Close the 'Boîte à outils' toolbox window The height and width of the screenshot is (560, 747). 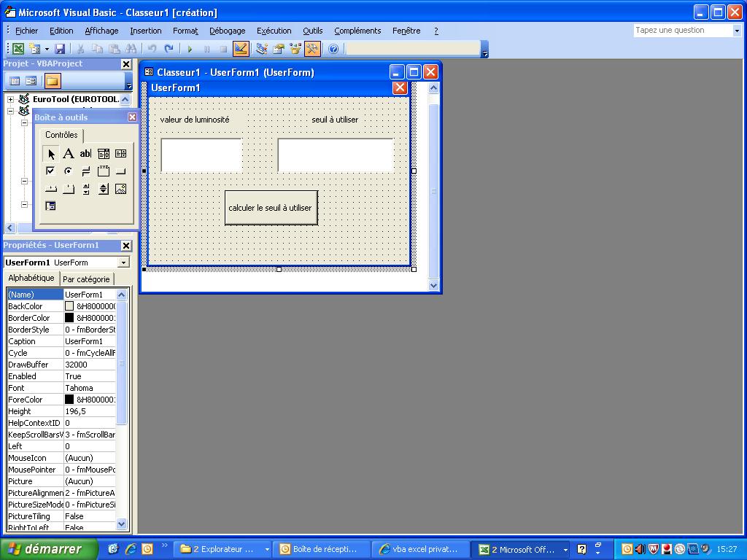tap(133, 117)
